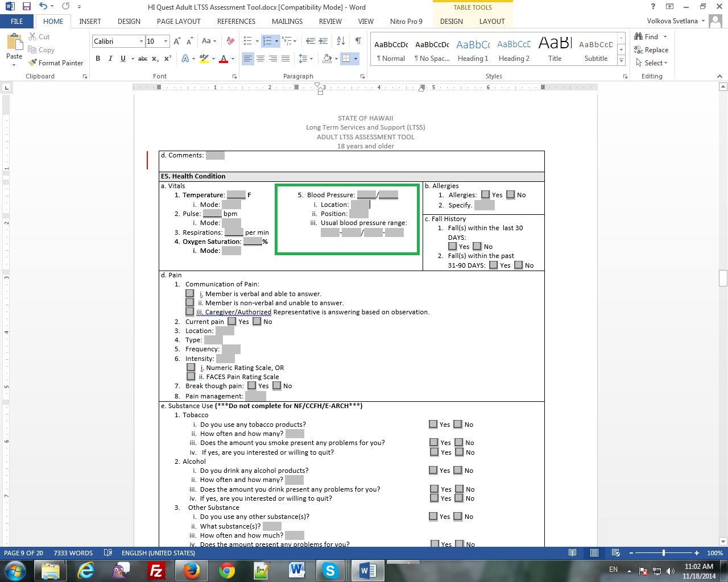Apply the red font color
This screenshot has height=582, width=728.
click(x=224, y=59)
